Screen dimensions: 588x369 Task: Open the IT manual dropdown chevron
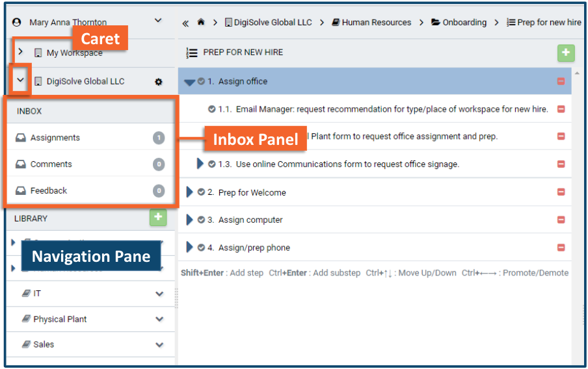point(159,294)
